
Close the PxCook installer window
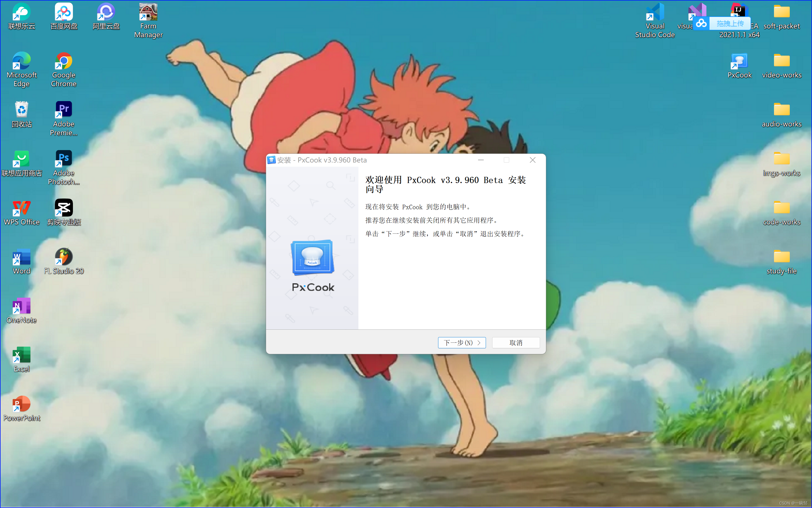[x=532, y=160]
